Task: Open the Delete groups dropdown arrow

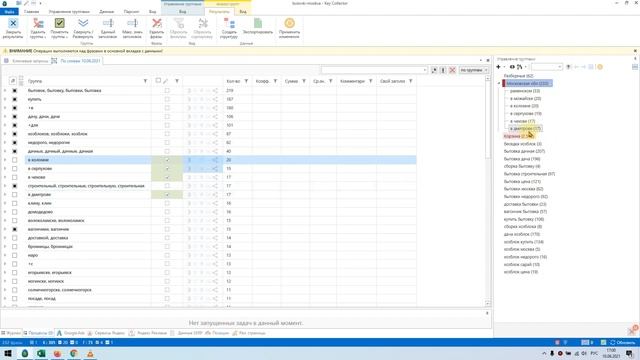Action: point(45,37)
